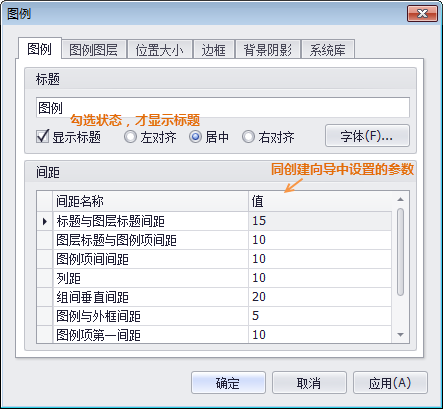Go to the 系统库 tab
The width and height of the screenshot is (443, 409).
(x=328, y=50)
